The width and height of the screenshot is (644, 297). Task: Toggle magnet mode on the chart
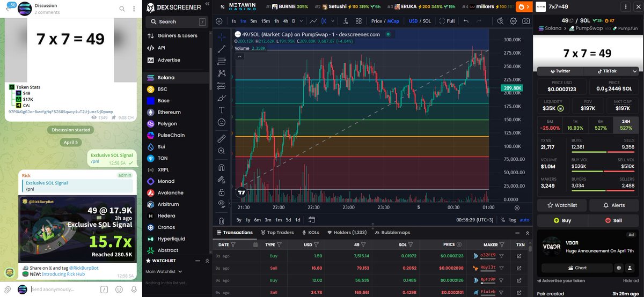pos(222,167)
